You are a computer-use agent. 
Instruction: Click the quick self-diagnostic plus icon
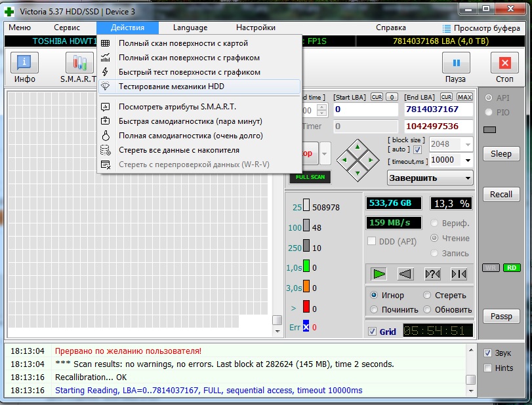(x=106, y=121)
